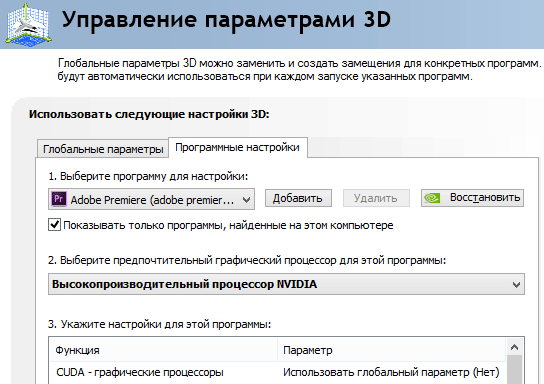Open the program selection dropdown arrow
Viewport: 544px width, 384px height.
(x=246, y=200)
